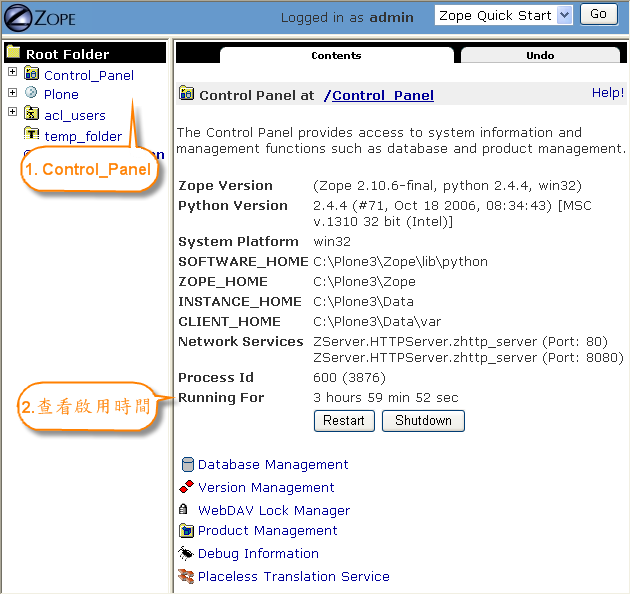Open the Help! link
The height and width of the screenshot is (595, 631).
pos(608,93)
